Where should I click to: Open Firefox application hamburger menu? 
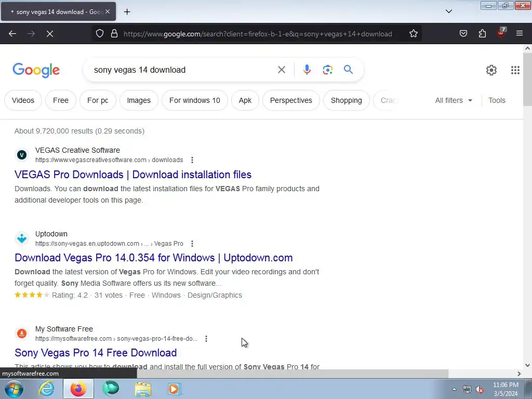click(x=520, y=34)
